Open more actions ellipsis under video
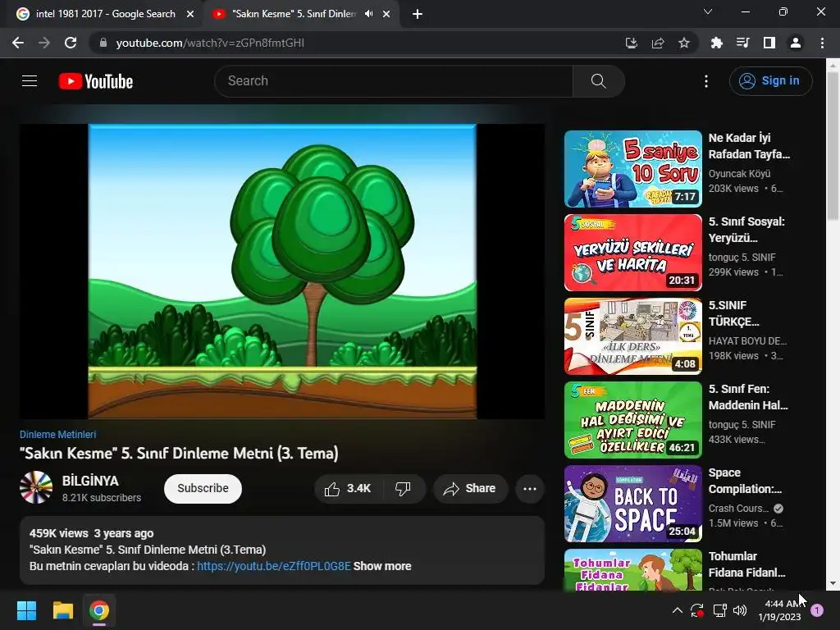Screen dimensions: 840x630 pos(530,489)
